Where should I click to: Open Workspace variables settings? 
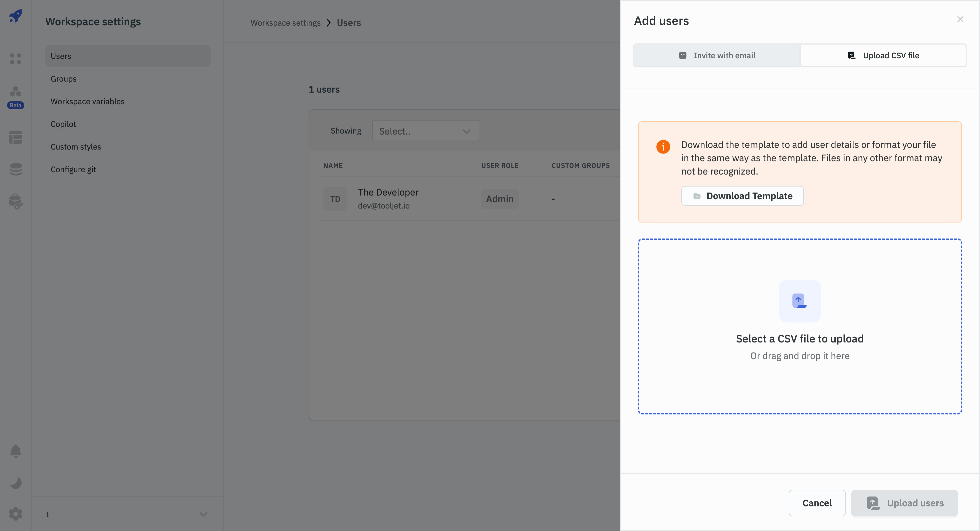click(87, 102)
